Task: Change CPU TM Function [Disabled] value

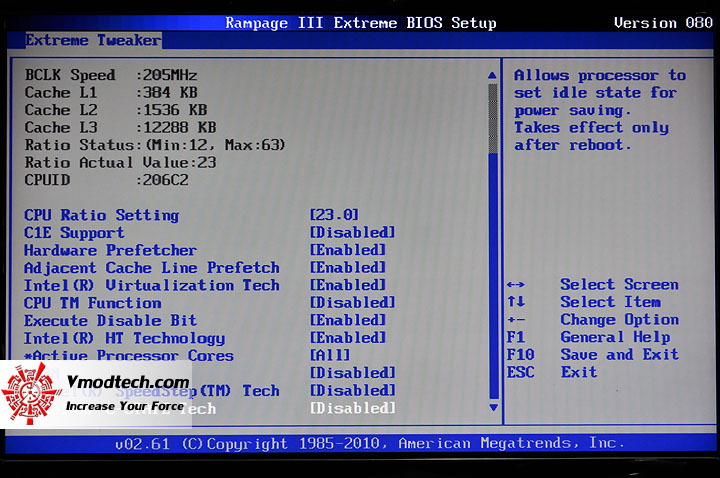Action: point(352,303)
